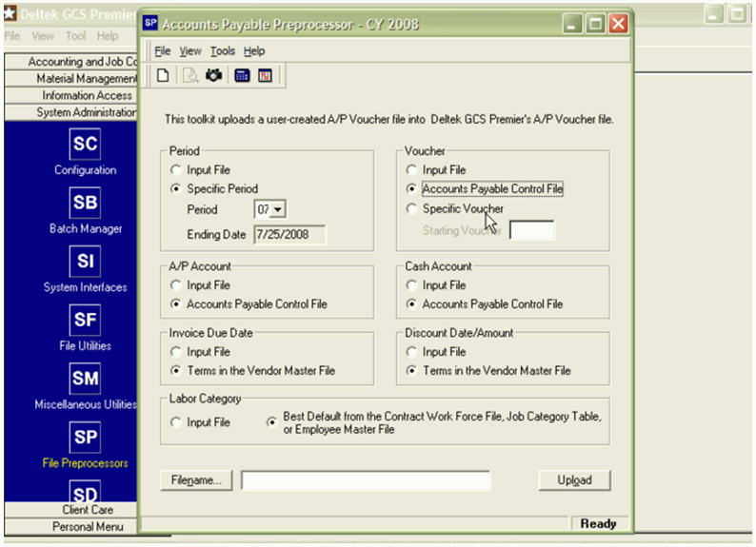The width and height of the screenshot is (756, 547).
Task: Open the SF File Utilities icon
Action: (x=85, y=320)
